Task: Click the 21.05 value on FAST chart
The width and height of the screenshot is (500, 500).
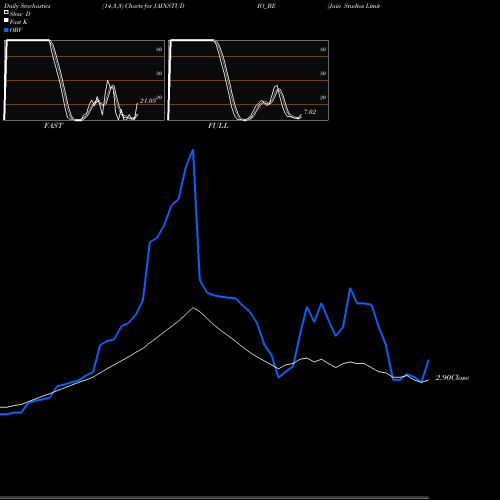Action: (x=148, y=101)
